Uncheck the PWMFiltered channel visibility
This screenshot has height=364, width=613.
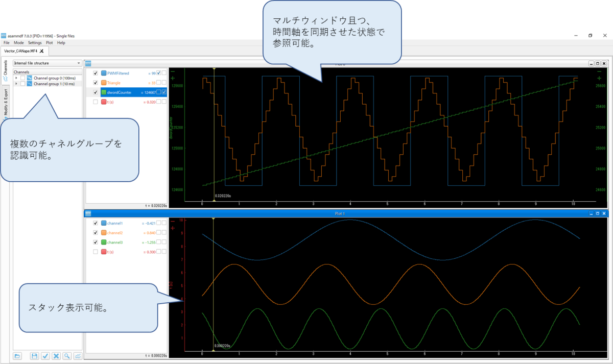pyautogui.click(x=96, y=73)
